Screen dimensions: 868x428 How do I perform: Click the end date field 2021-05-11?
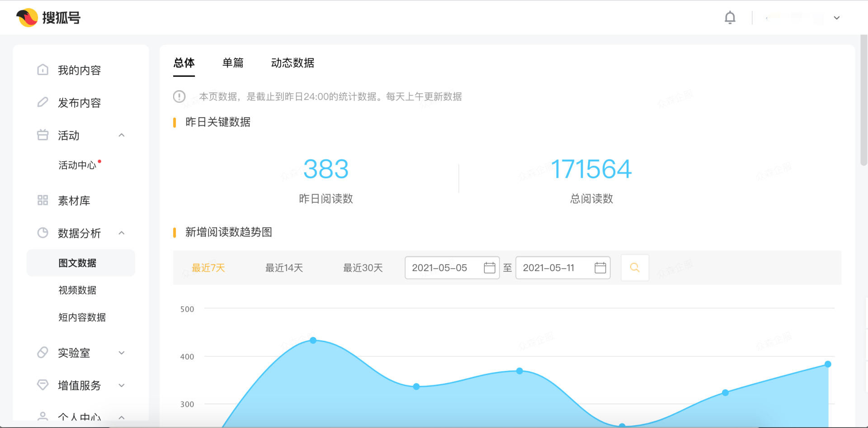tap(563, 268)
